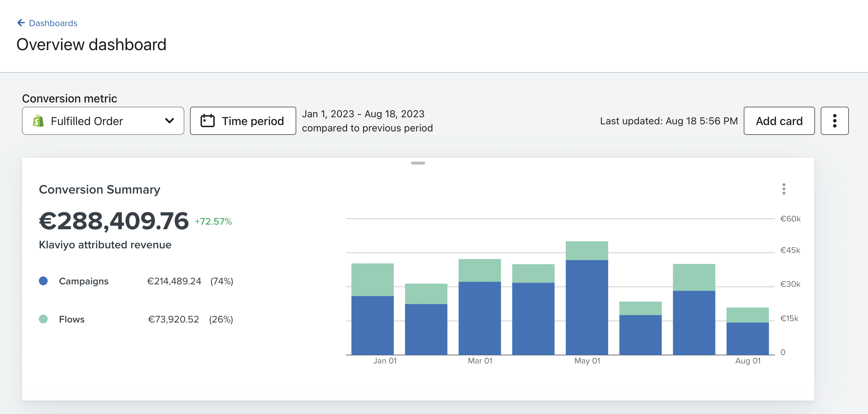The width and height of the screenshot is (868, 414).
Task: Click the +72.57% change indicator
Action: coord(213,221)
